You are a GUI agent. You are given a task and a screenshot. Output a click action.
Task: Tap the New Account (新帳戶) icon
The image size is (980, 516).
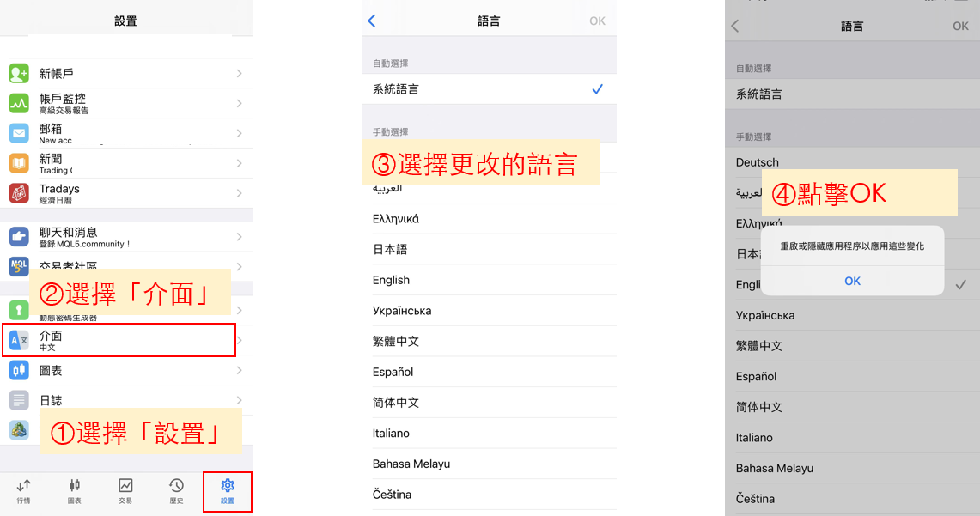coord(19,74)
